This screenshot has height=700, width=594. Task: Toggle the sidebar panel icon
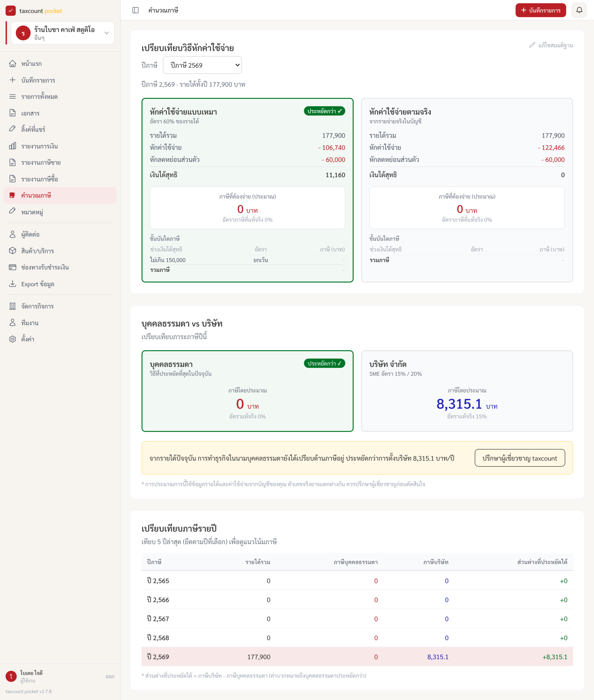tap(135, 10)
